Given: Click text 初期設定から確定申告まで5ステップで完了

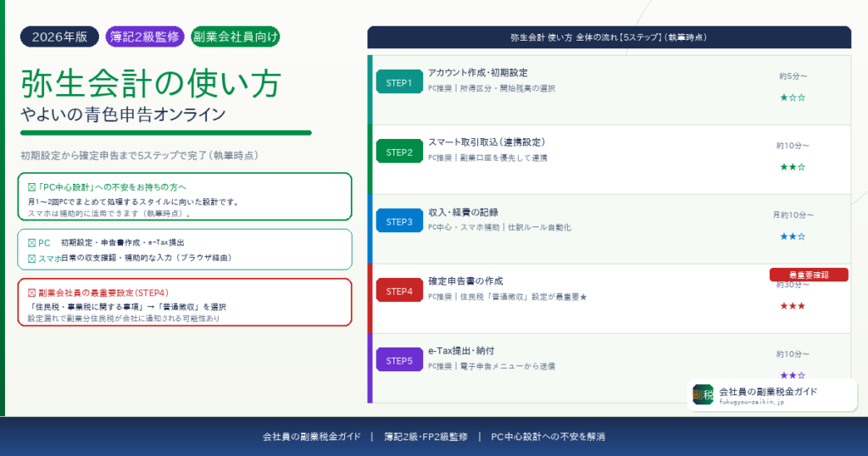Looking at the screenshot, I should [x=140, y=155].
